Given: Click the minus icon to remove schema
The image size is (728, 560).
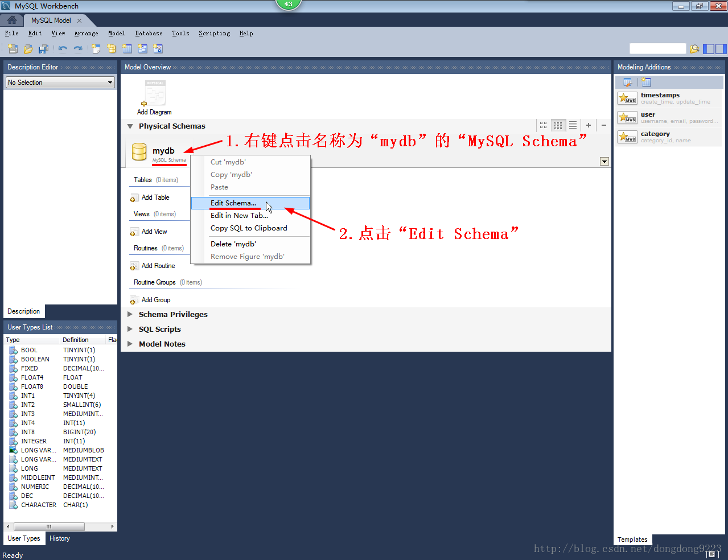Looking at the screenshot, I should pos(604,125).
